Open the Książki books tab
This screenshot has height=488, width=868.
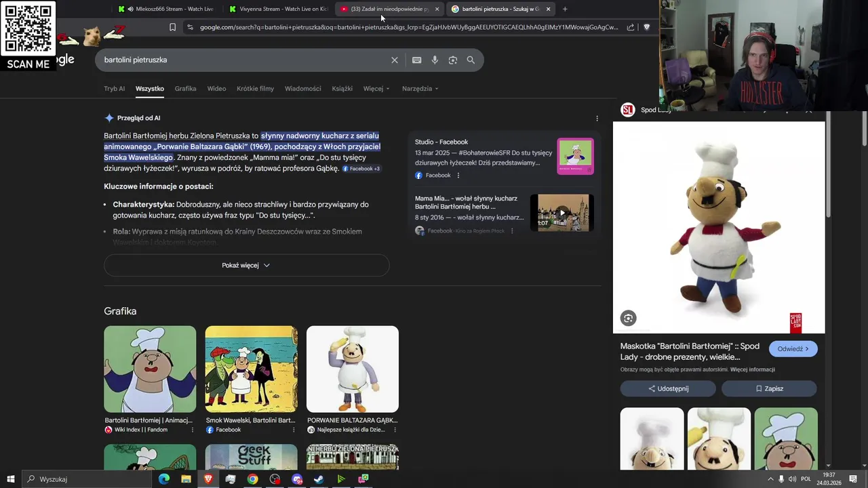pos(342,89)
